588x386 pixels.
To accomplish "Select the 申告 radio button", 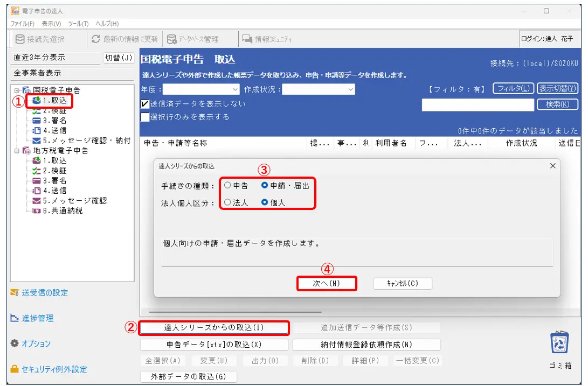I will point(227,185).
